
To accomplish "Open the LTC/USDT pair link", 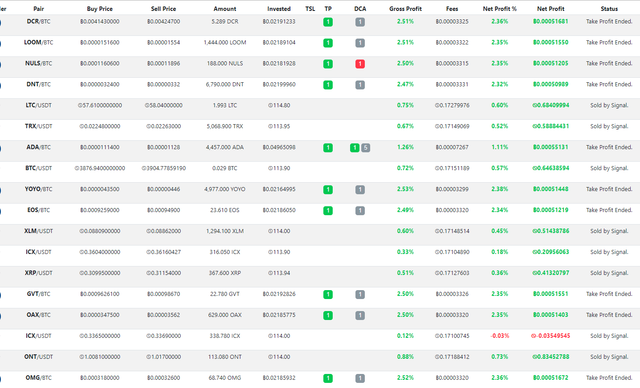I will point(38,105).
